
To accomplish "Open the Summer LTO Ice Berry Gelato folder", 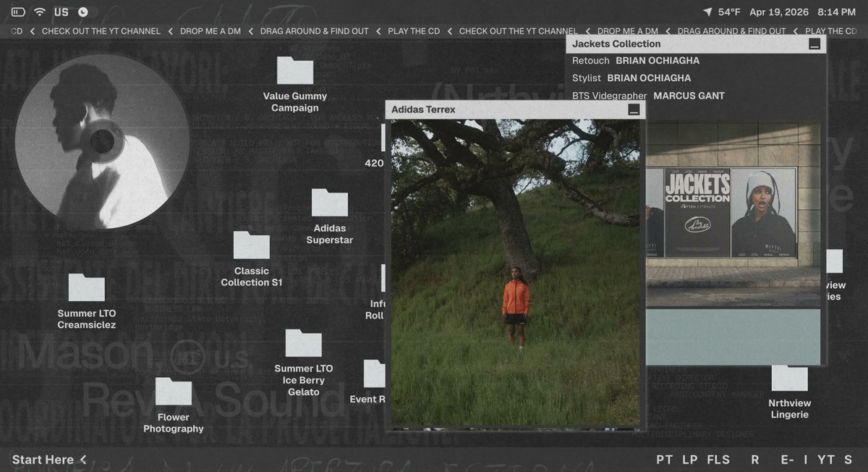I will [304, 363].
